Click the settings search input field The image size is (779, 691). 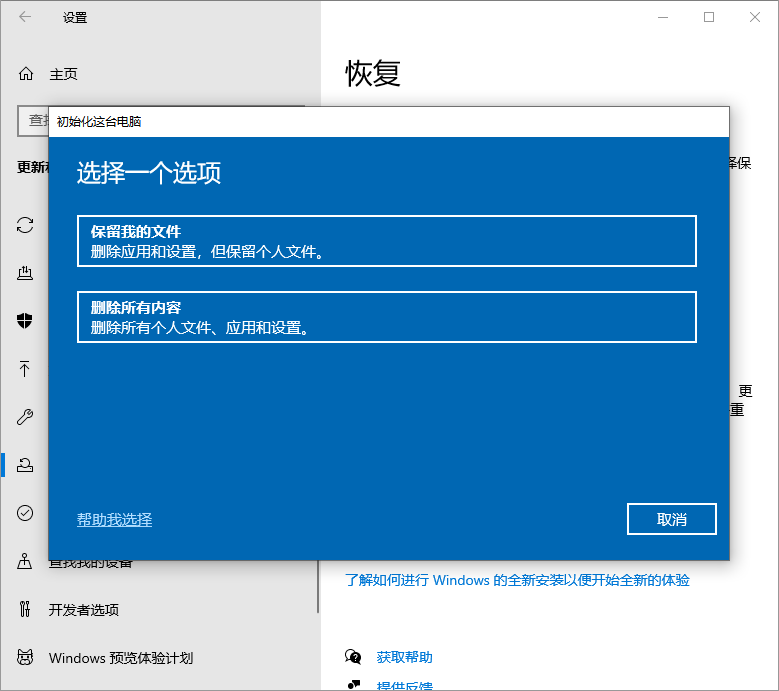33,121
